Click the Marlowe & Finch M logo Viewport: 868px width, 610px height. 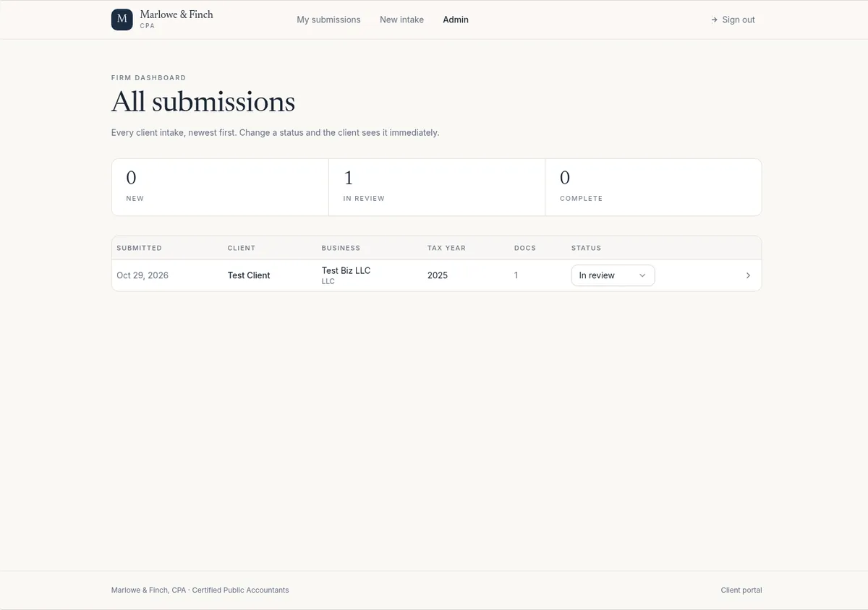pos(122,20)
